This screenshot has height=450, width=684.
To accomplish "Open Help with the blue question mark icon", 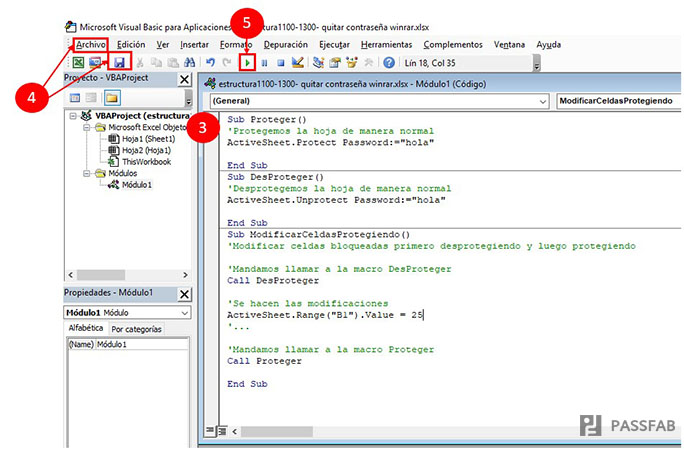I will tap(389, 63).
